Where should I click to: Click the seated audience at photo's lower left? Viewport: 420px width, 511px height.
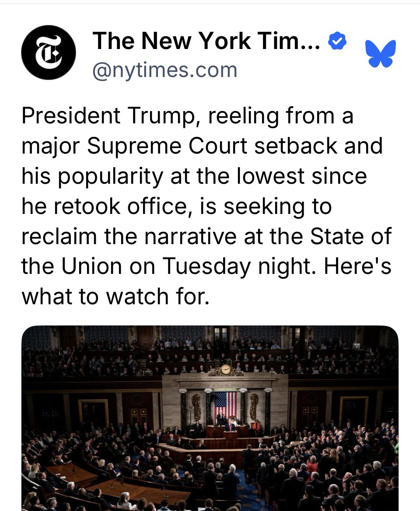click(66, 486)
